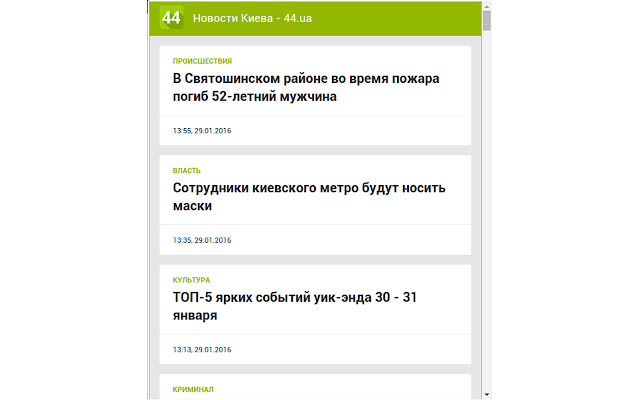The image size is (640, 400).
Task: Open the 'Новости Киева - 44.ua' header title
Action: click(x=252, y=18)
